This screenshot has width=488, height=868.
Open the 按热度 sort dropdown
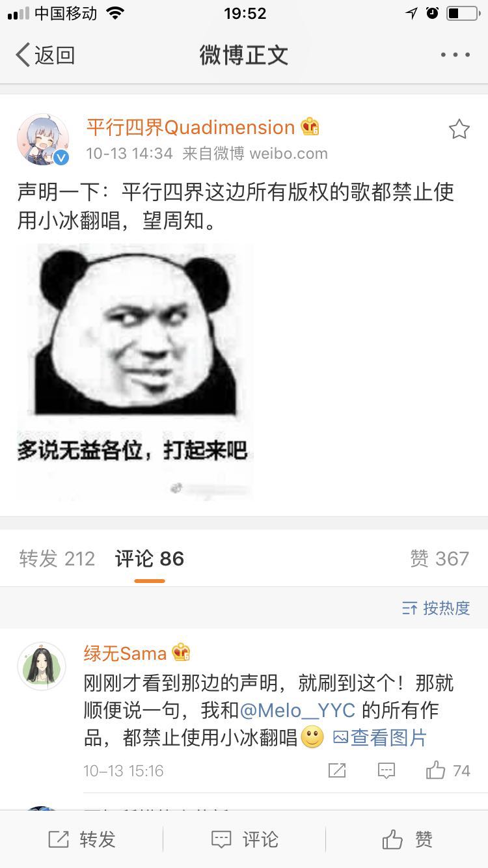click(436, 608)
